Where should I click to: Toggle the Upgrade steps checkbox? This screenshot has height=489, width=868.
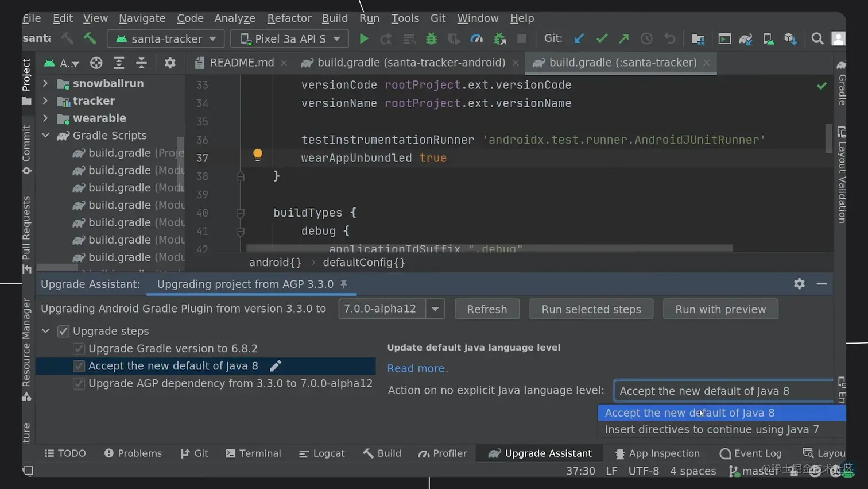click(x=63, y=331)
